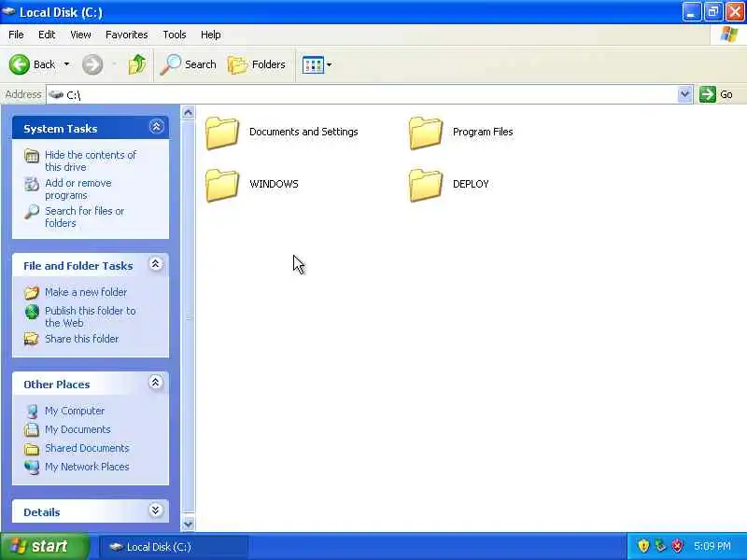This screenshot has height=560, width=747.
Task: Open the Favorites menu
Action: coord(127,35)
